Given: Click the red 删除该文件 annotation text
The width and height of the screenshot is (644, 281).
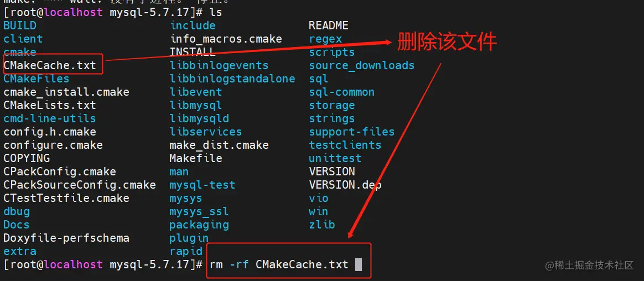Looking at the screenshot, I should click(447, 41).
